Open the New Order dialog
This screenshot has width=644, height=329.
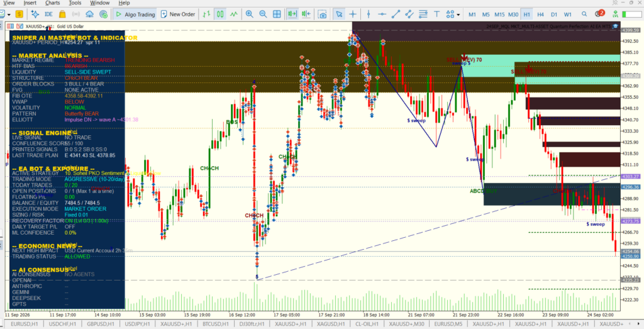click(x=177, y=14)
